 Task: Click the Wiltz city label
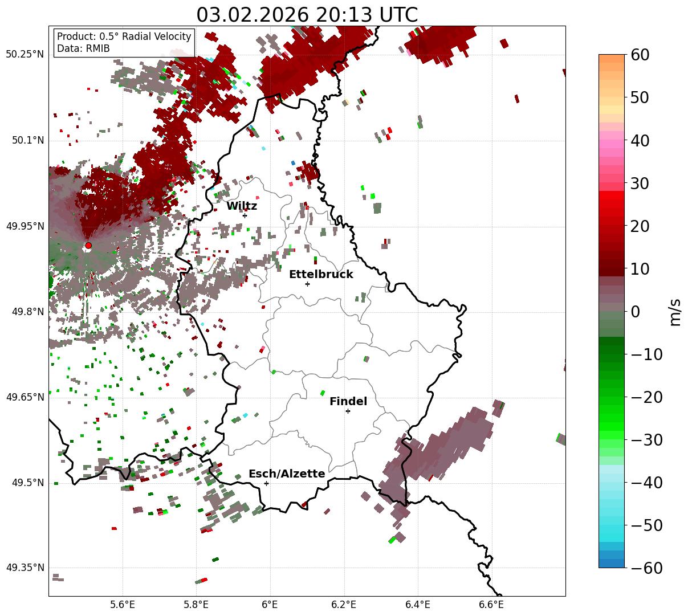[242, 206]
